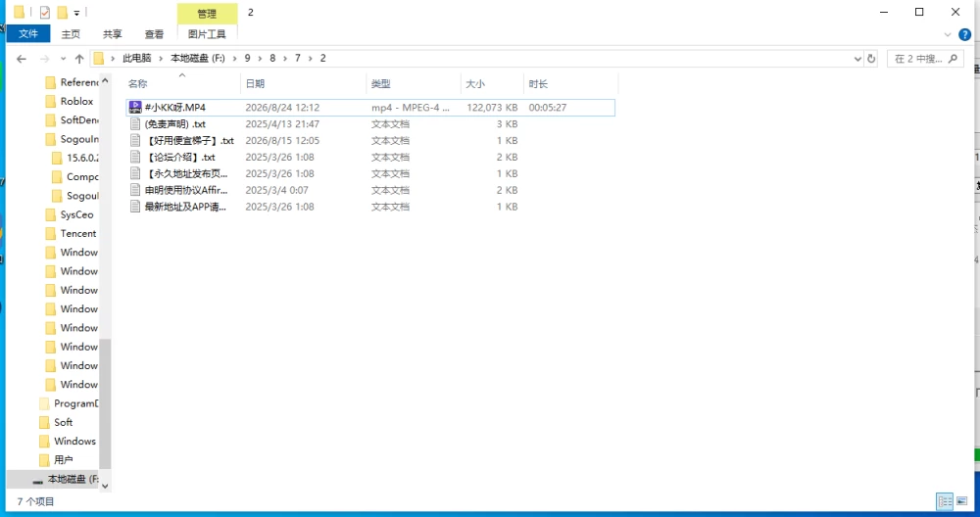This screenshot has height=517, width=980.
Task: Expand breadcrumb chevron after folder 8
Action: point(285,58)
